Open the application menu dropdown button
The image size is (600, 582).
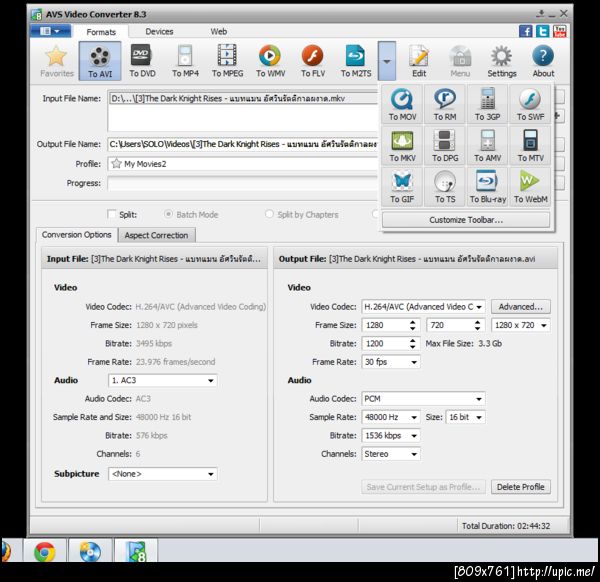tap(51, 31)
